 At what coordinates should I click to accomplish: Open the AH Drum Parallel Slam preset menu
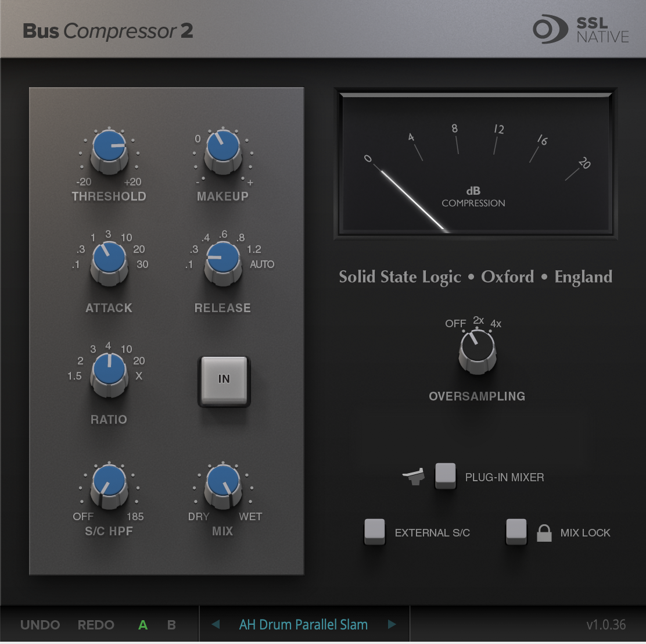click(x=304, y=624)
